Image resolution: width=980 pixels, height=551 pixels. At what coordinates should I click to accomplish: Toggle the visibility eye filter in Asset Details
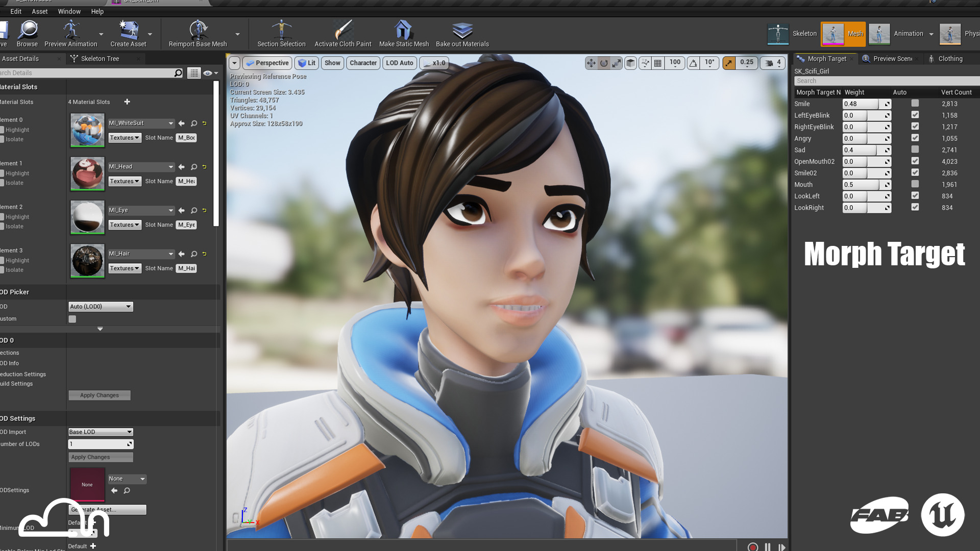click(x=210, y=73)
